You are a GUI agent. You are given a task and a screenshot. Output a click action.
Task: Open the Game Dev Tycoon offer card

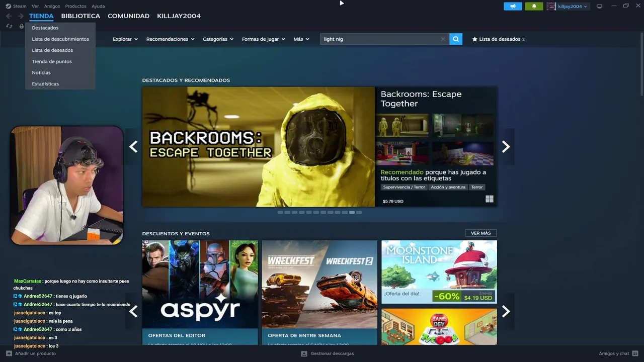(x=439, y=327)
